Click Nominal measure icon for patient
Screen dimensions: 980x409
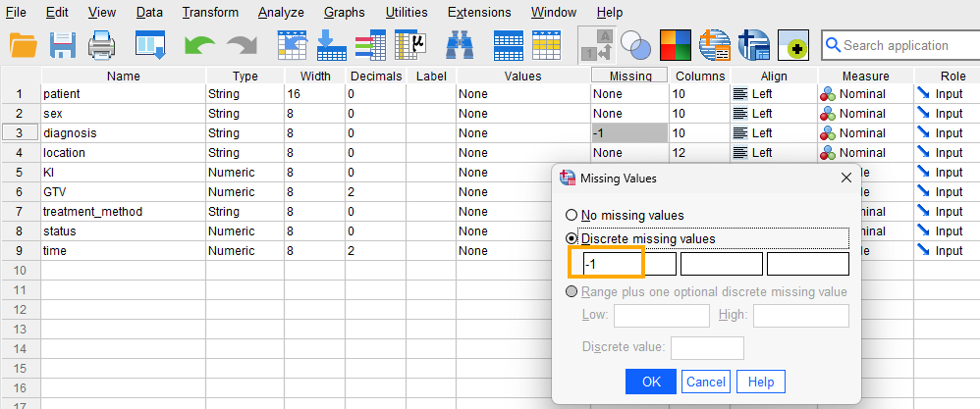pyautogui.click(x=828, y=94)
